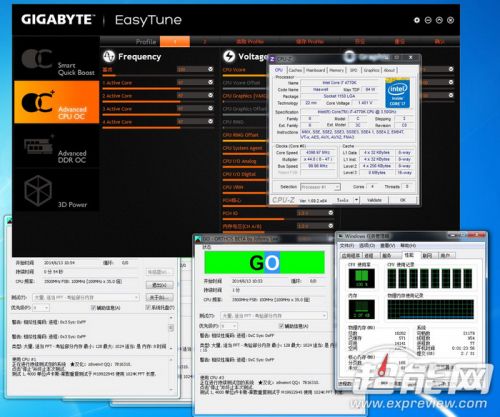Switch to the Caches tab in CPU-Z
Viewport: 500px width, 417px height.
(295, 70)
